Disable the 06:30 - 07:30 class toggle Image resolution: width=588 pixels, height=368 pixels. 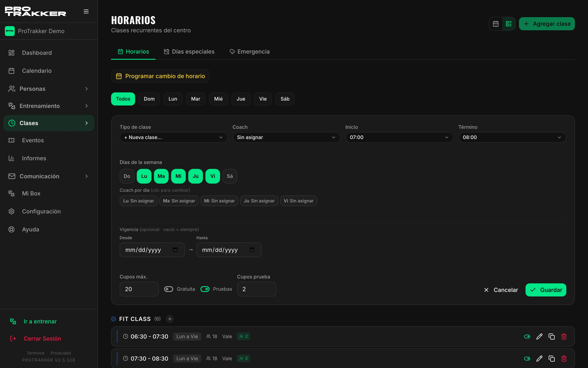click(527, 336)
